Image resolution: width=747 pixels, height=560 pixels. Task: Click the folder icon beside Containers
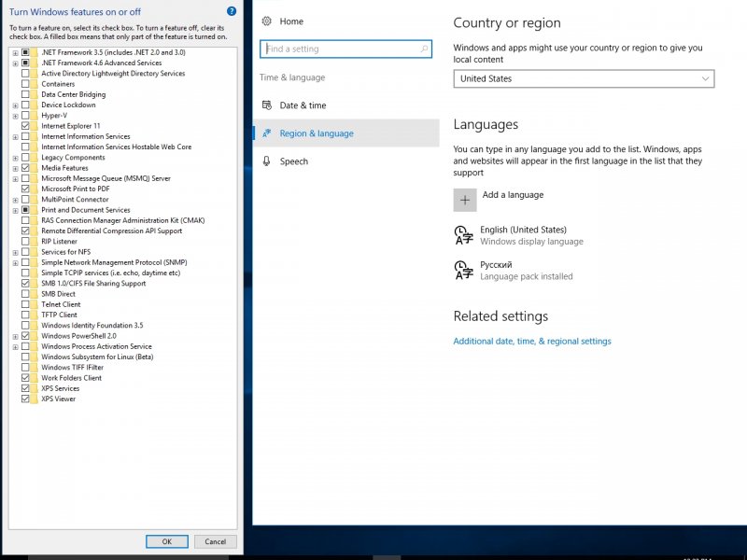[x=34, y=84]
